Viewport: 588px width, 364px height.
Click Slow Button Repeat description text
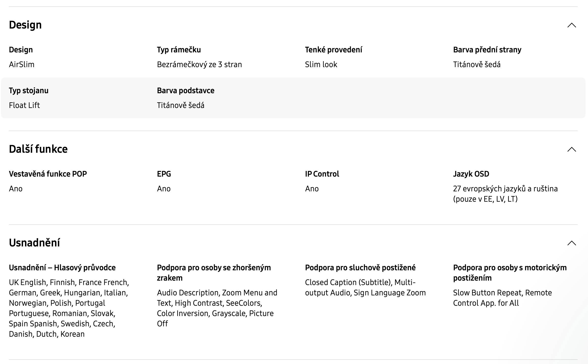point(502,298)
